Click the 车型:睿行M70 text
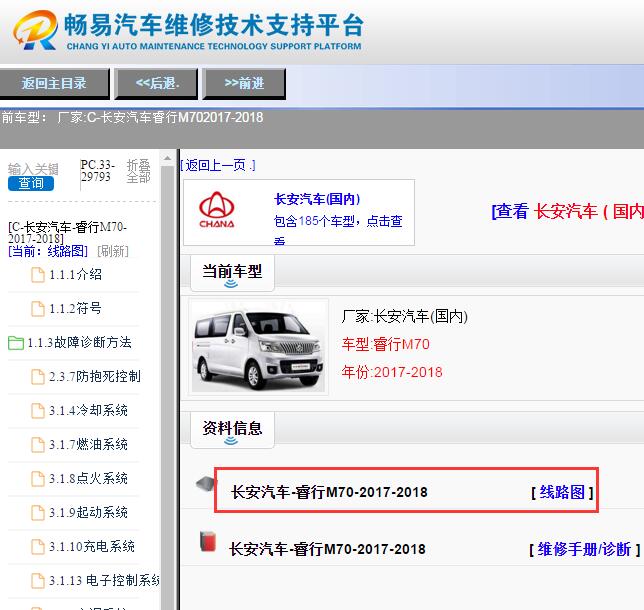This screenshot has width=644, height=610. (386, 344)
